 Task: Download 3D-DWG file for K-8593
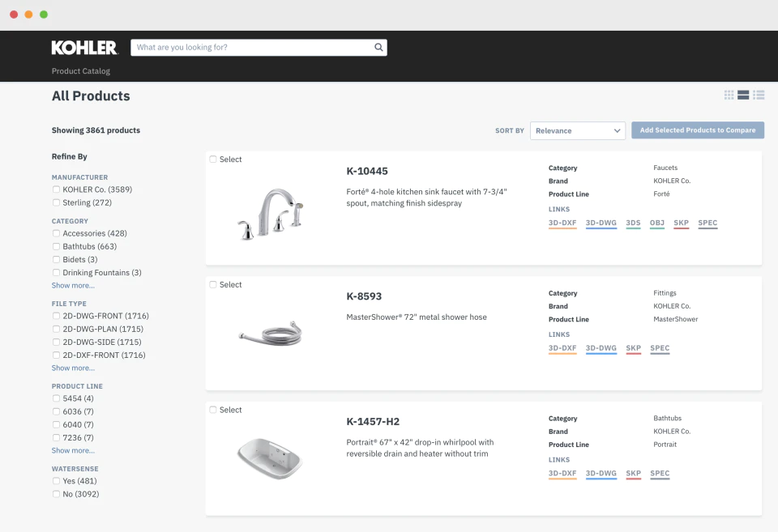(601, 348)
